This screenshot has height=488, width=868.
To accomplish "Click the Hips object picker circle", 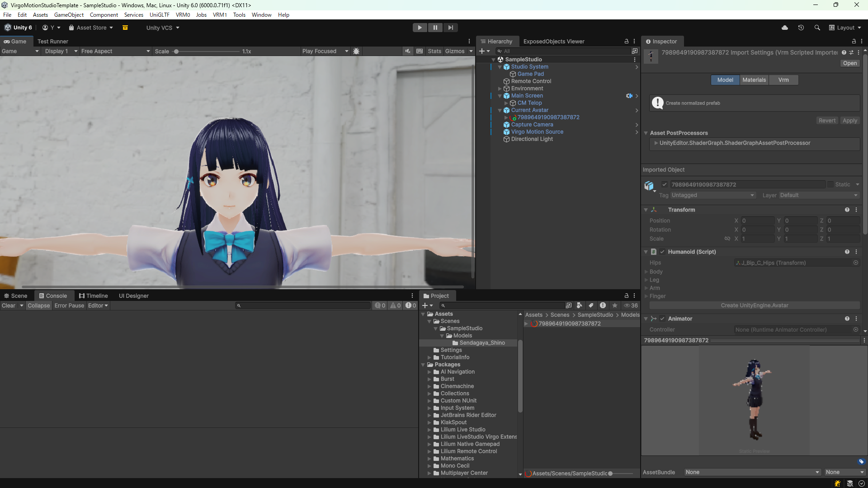I will 856,263.
